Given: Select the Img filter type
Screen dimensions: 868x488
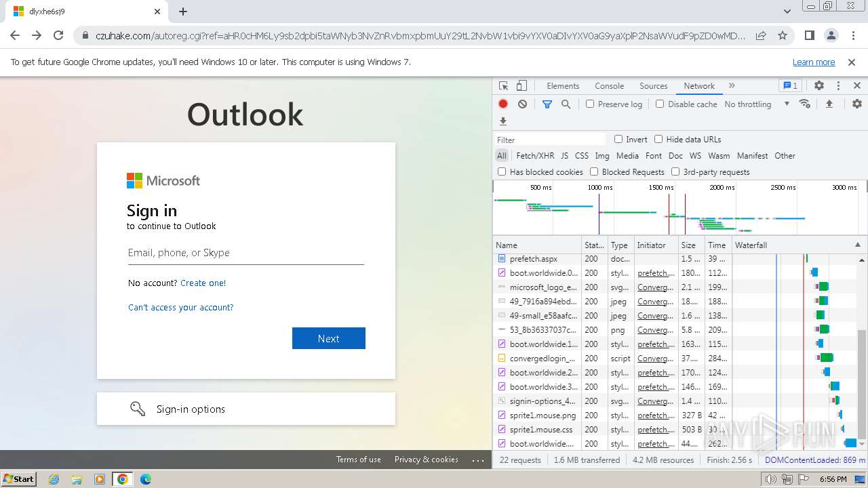Looking at the screenshot, I should point(602,156).
